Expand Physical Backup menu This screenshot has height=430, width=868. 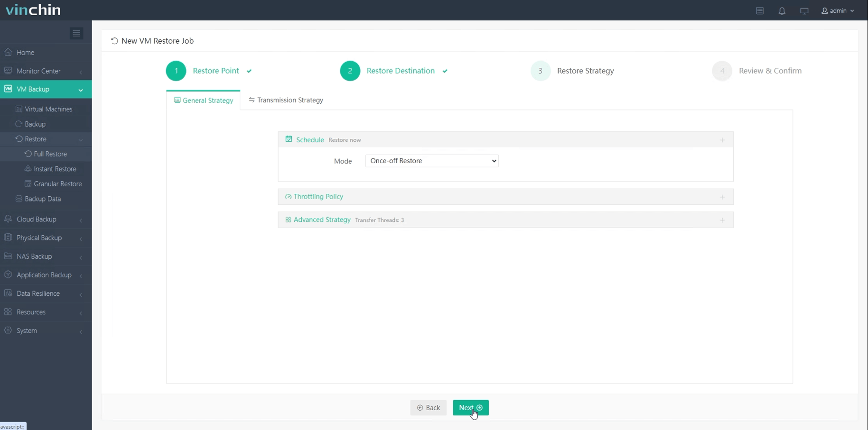click(46, 238)
